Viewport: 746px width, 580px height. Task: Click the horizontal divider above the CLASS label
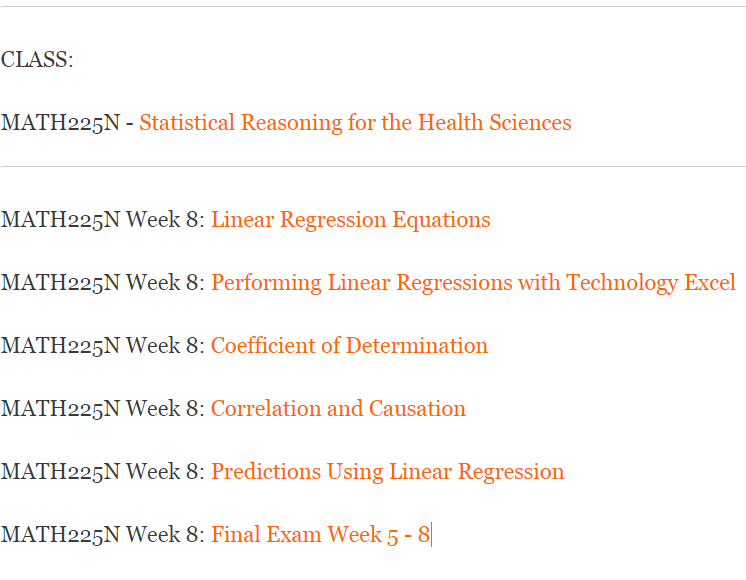pyautogui.click(x=373, y=7)
